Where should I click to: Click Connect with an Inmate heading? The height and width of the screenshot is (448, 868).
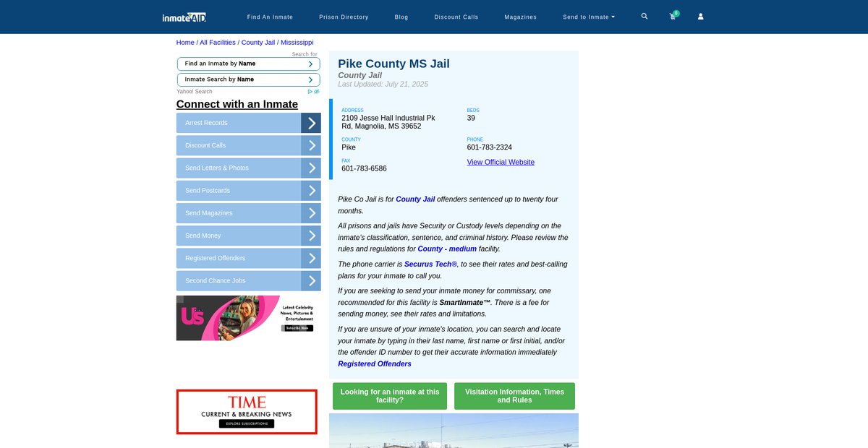point(237,104)
